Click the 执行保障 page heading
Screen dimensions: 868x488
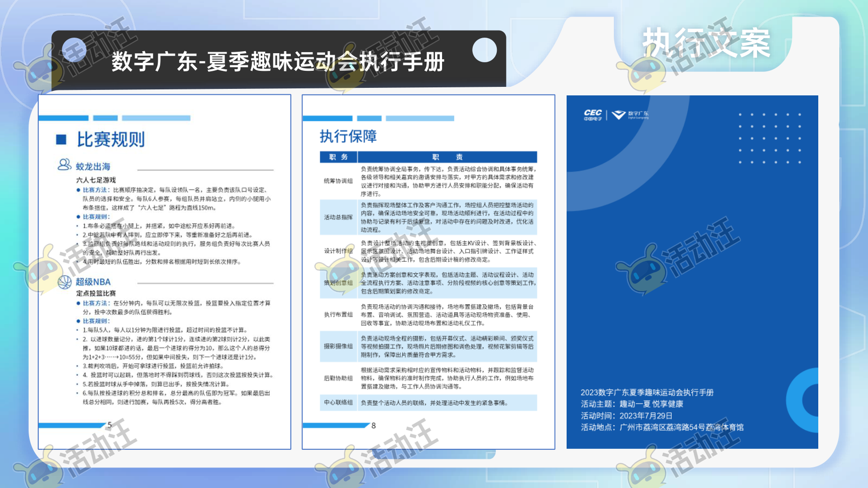click(x=348, y=136)
